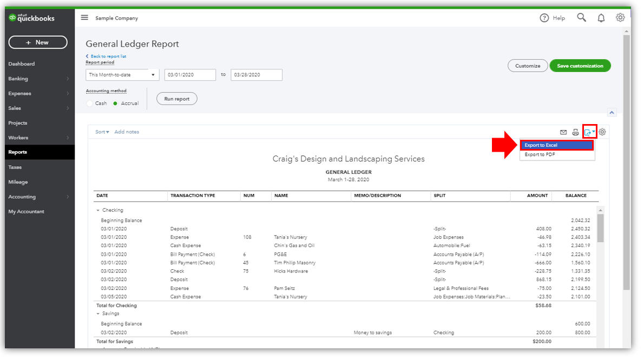Viewport: 644px width, 357px height.
Task: Go to Dashboard in the sidebar
Action: [22, 64]
